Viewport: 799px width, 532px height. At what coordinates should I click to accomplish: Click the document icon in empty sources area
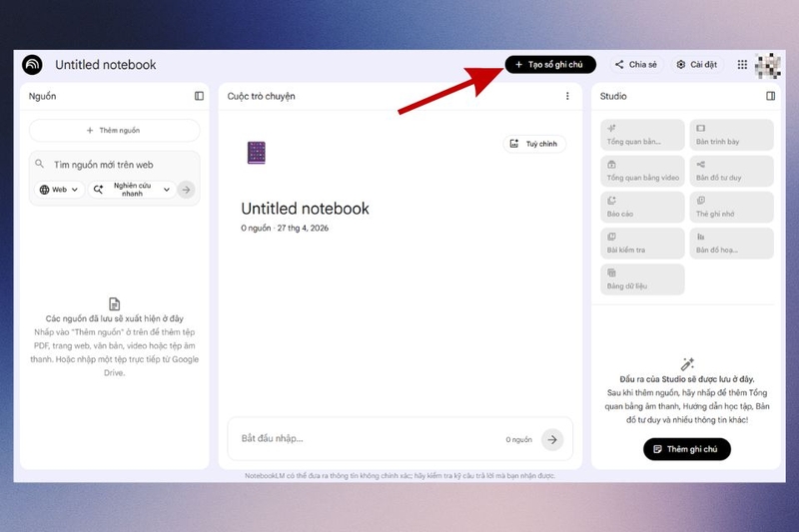115,303
